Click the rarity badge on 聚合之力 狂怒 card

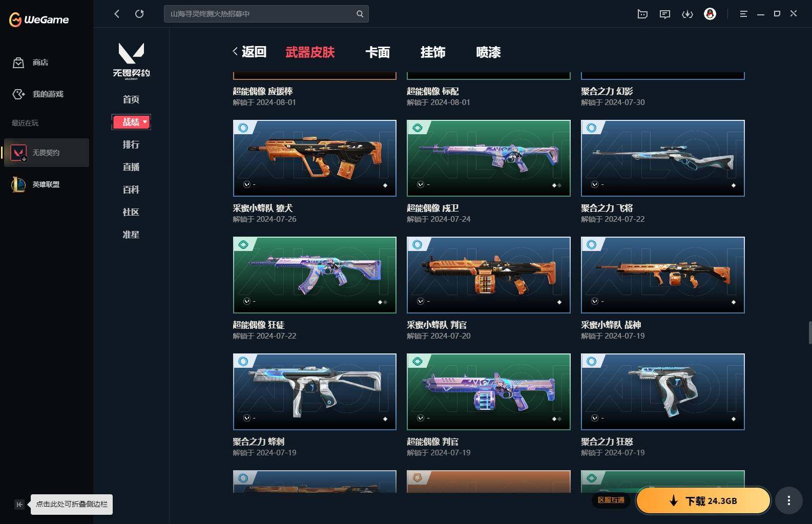[592, 361]
